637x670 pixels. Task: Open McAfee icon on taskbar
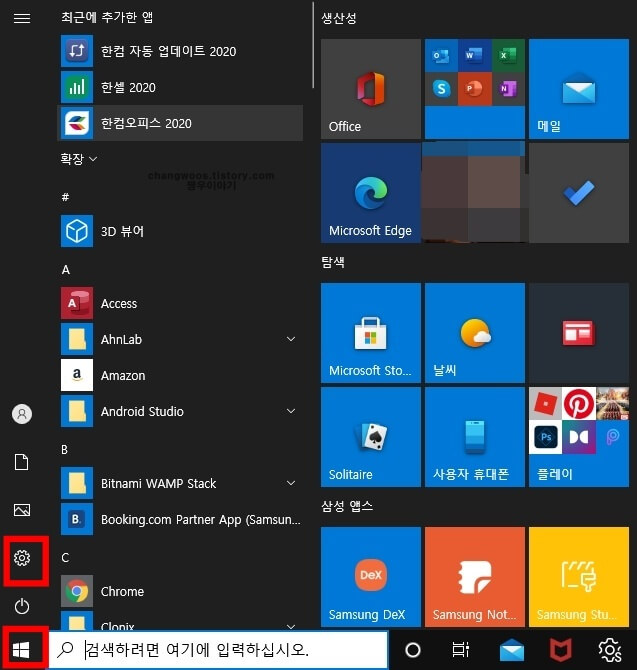point(561,650)
